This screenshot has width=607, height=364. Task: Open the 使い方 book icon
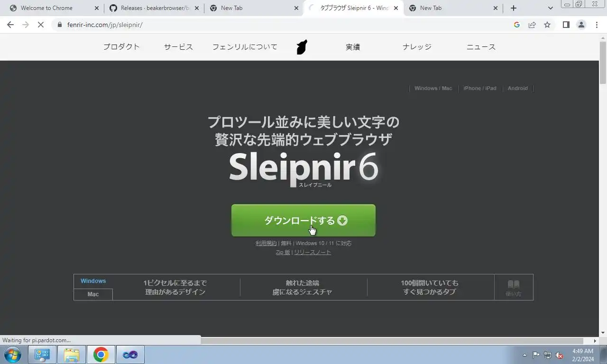tap(514, 288)
